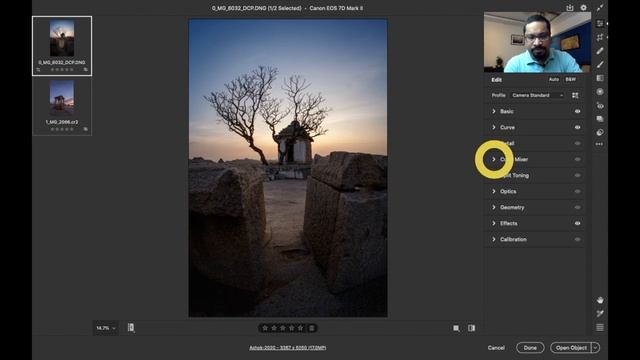Select the Crop and Rotate tool

click(600, 38)
